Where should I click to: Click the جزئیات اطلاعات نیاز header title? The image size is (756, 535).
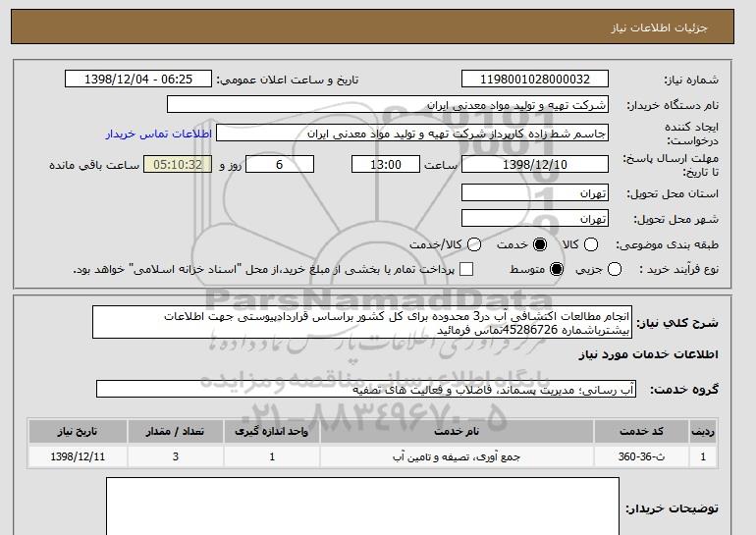[659, 27]
